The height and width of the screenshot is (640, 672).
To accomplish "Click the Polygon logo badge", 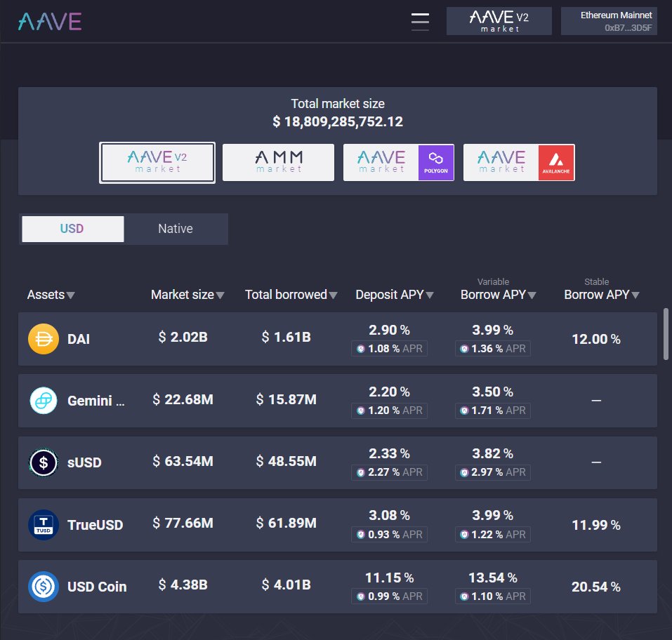I will [436, 162].
